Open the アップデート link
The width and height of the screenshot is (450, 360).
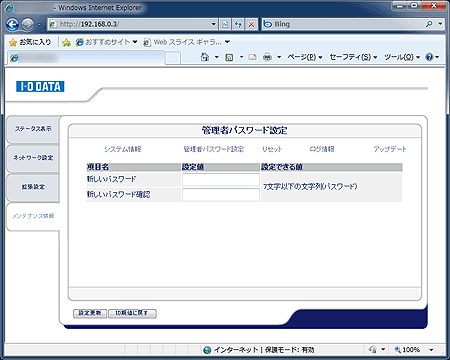click(390, 149)
